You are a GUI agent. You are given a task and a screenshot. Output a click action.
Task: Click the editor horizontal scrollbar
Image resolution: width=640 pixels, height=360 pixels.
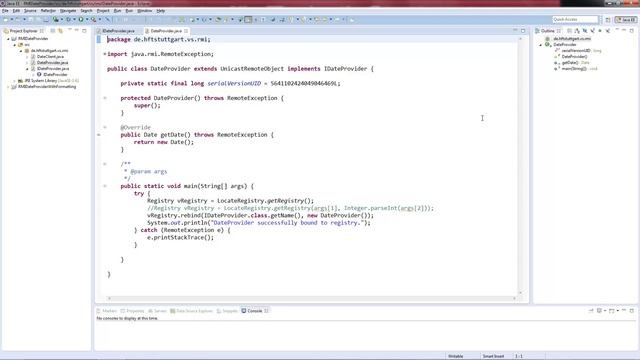[311, 298]
